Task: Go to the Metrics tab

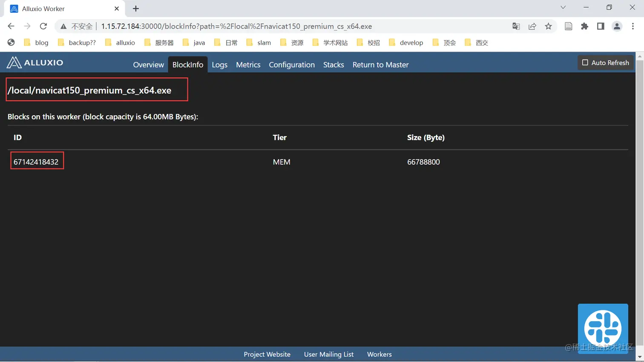Action: click(x=248, y=65)
